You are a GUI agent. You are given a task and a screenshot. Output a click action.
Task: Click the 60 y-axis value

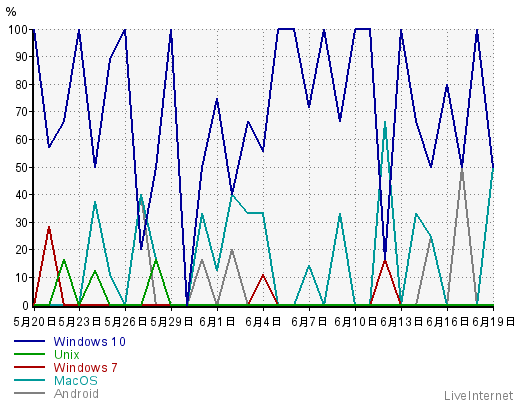click(x=21, y=140)
